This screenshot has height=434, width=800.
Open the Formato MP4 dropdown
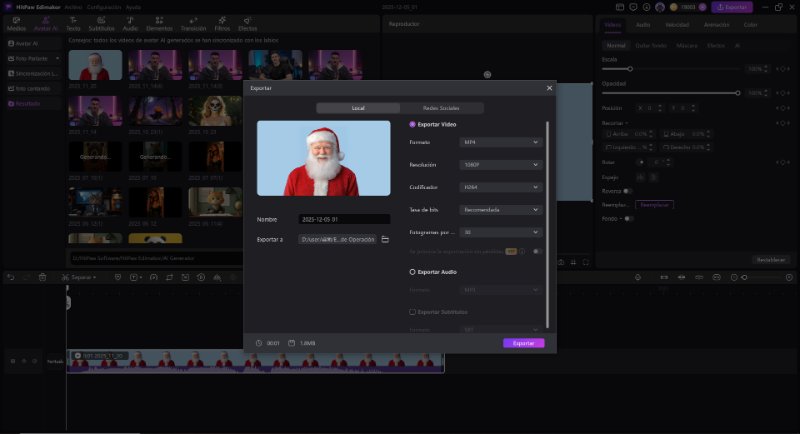tap(500, 142)
